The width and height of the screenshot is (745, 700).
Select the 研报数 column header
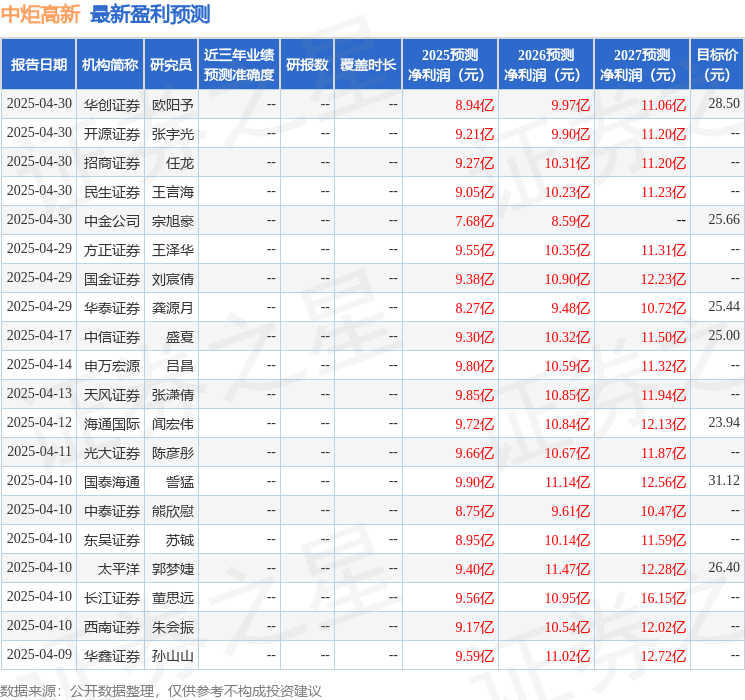pyautogui.click(x=307, y=65)
